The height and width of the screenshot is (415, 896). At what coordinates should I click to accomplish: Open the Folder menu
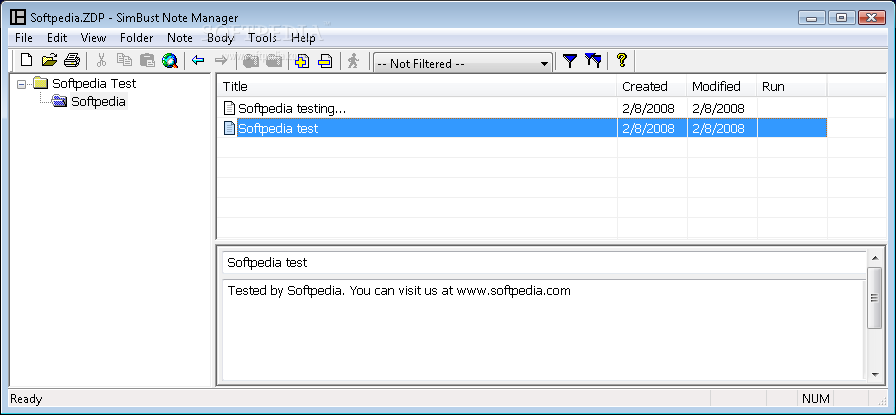coord(137,38)
